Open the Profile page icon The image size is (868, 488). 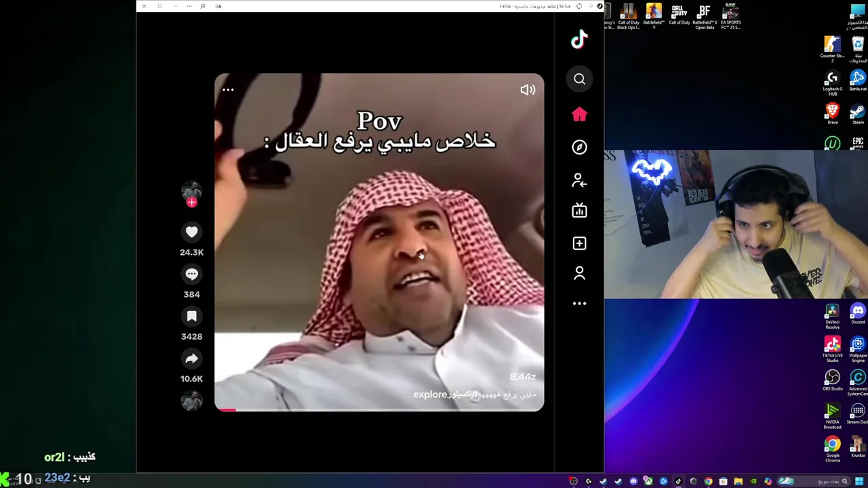tap(579, 273)
